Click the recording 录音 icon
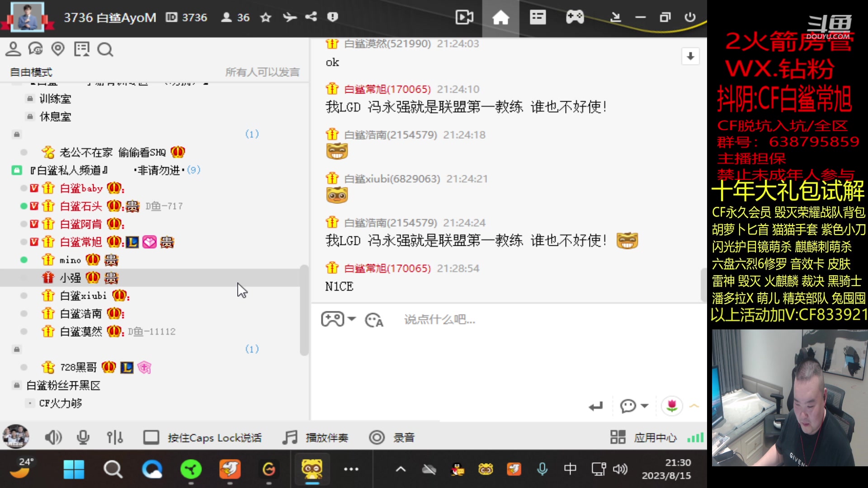 (377, 437)
